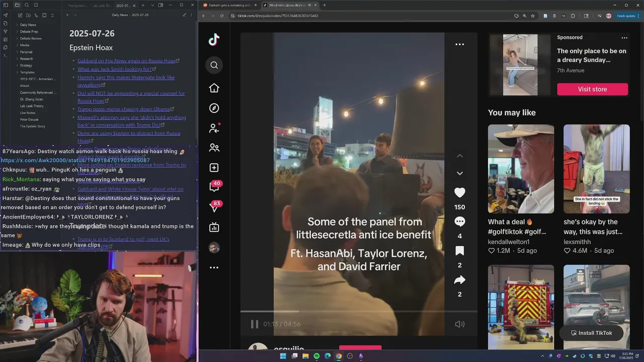644x362 pixels.
Task: Open the Explore compass icon on TikTok
Action: [x=214, y=108]
